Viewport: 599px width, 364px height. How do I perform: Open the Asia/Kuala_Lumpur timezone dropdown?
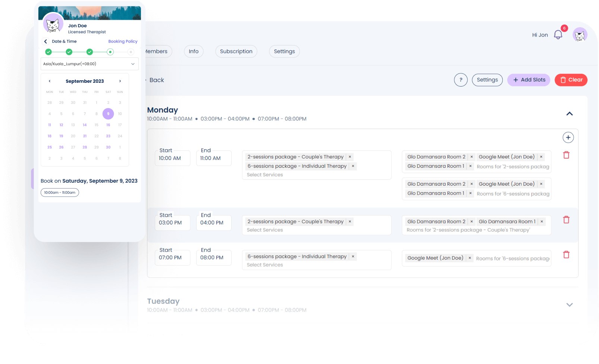(x=90, y=64)
